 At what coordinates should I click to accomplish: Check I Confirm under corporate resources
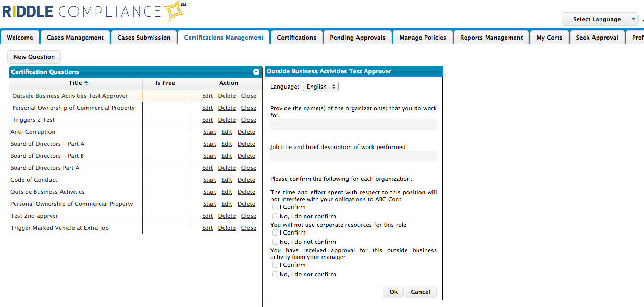(275, 232)
